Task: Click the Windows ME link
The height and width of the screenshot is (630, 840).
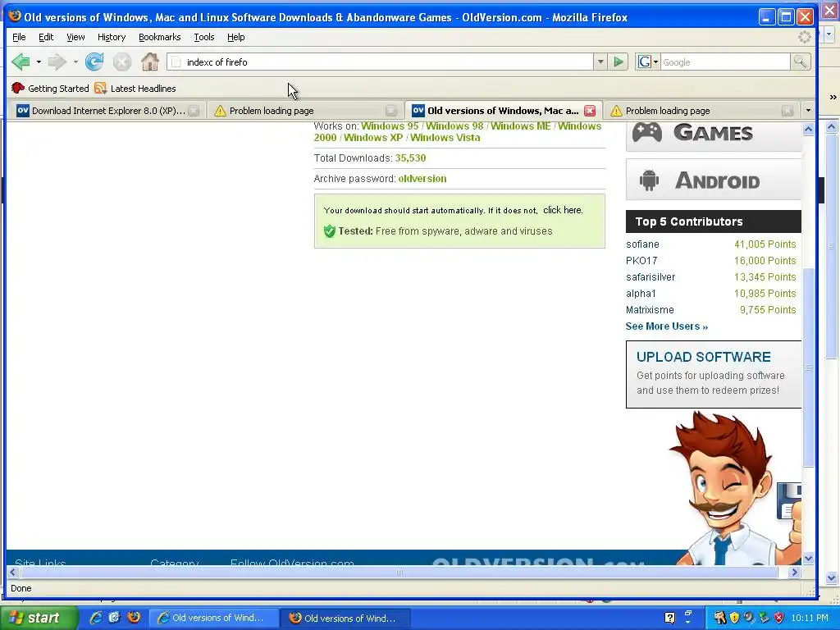Action: [520, 126]
